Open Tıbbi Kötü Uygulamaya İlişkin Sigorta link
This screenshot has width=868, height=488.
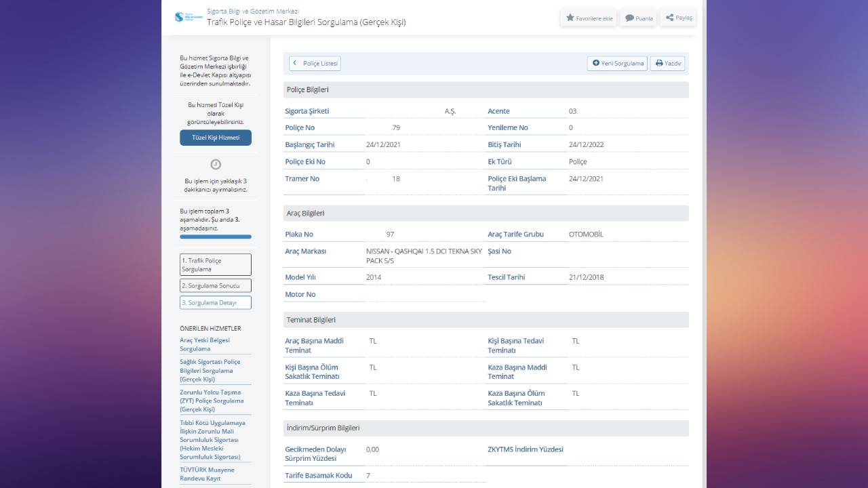(212, 440)
